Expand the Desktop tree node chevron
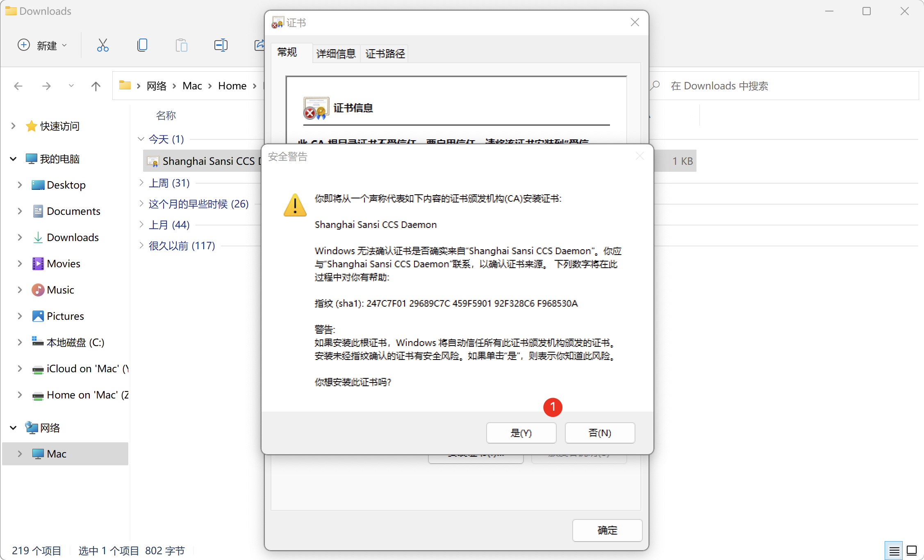This screenshot has width=924, height=560. 20,185
